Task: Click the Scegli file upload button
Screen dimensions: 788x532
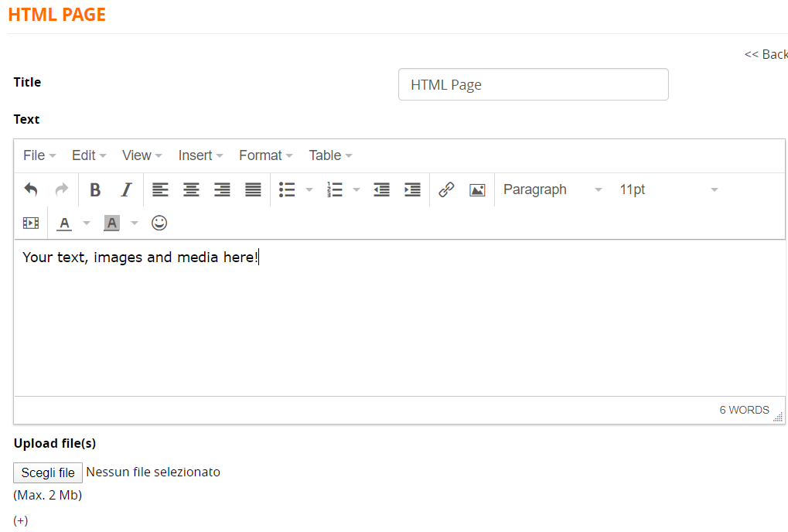Action: [x=48, y=472]
